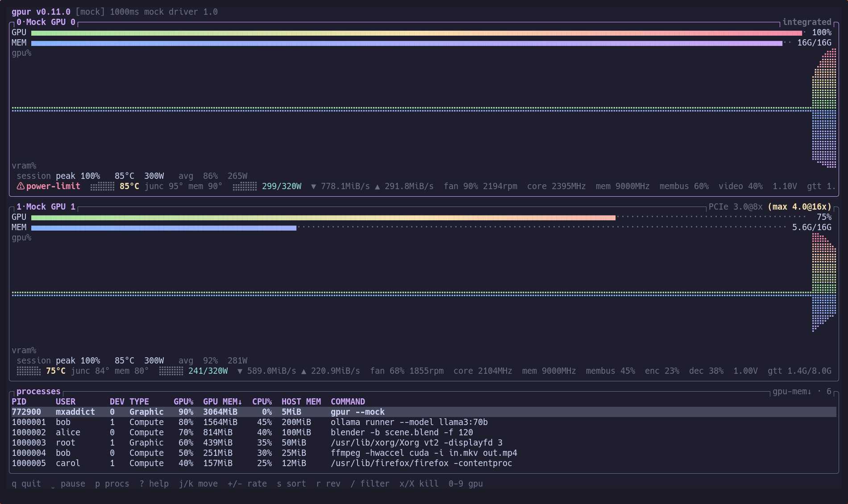Click the membus 60% reading
The image size is (848, 504).
click(684, 186)
